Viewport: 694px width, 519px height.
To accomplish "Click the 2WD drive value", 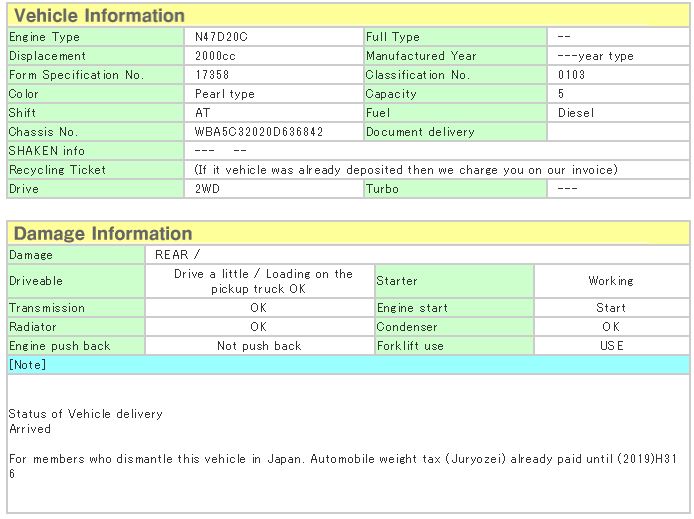I will click(208, 188).
